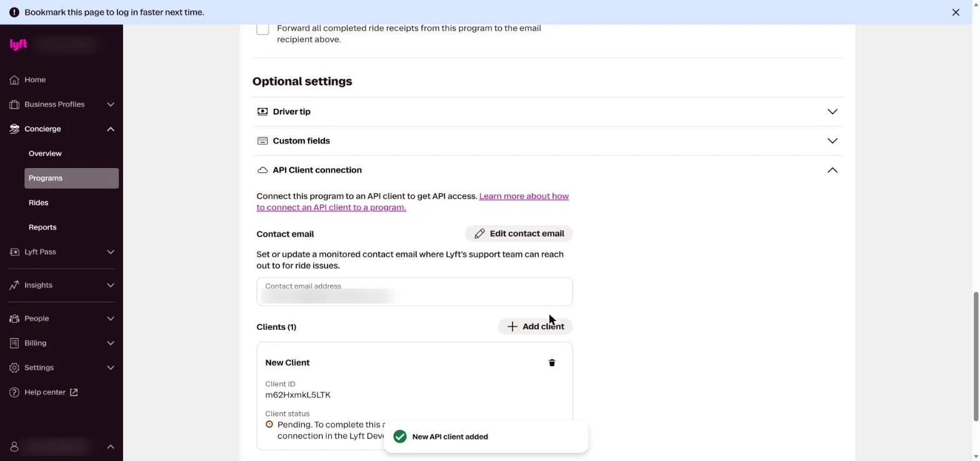Image resolution: width=980 pixels, height=461 pixels.
Task: Open the account menu chevron at sidebar bottom
Action: 111,447
